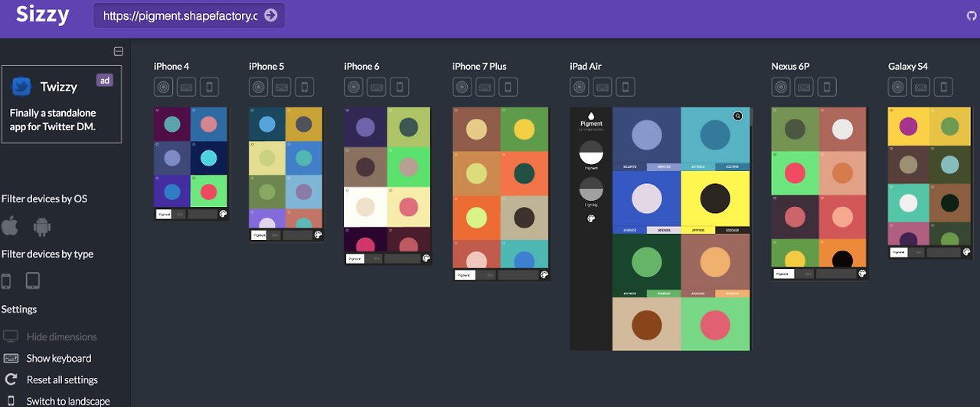The image size is (980, 407).
Task: Click the magnifier icon in iPad Air preview
Action: (737, 116)
